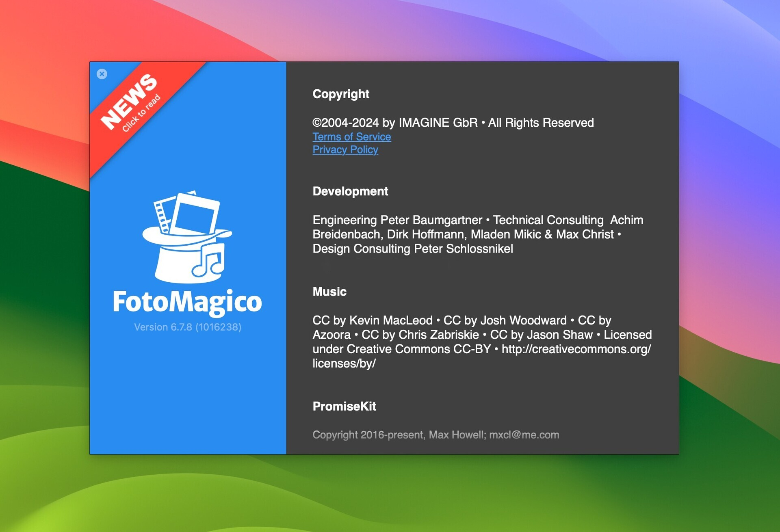Click the PromiseKit heading
The width and height of the screenshot is (780, 532).
[x=344, y=407]
